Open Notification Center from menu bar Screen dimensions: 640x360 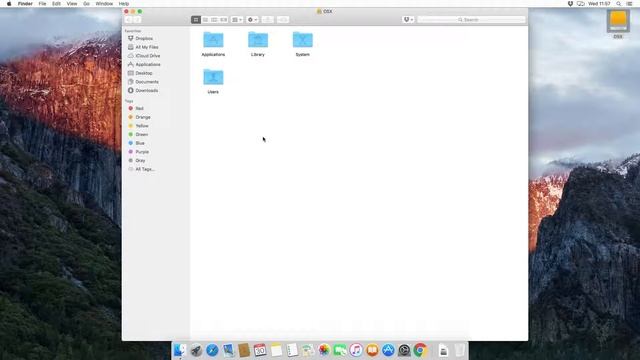[630, 4]
